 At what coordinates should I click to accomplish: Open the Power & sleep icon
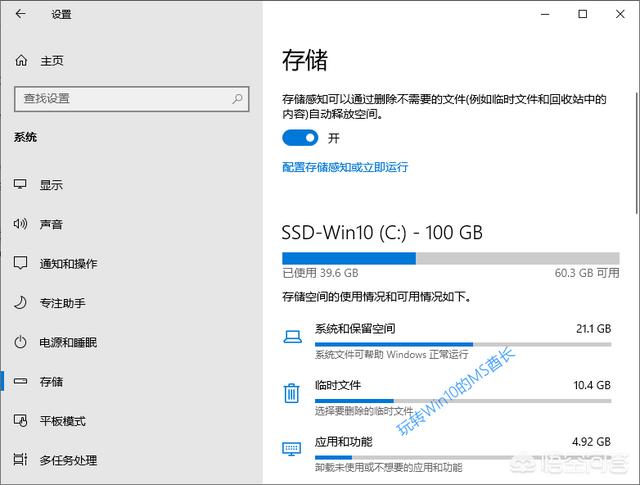pyautogui.click(x=21, y=342)
